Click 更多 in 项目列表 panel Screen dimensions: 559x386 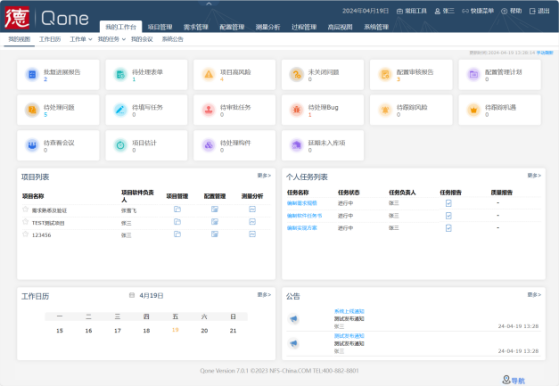[264, 175]
